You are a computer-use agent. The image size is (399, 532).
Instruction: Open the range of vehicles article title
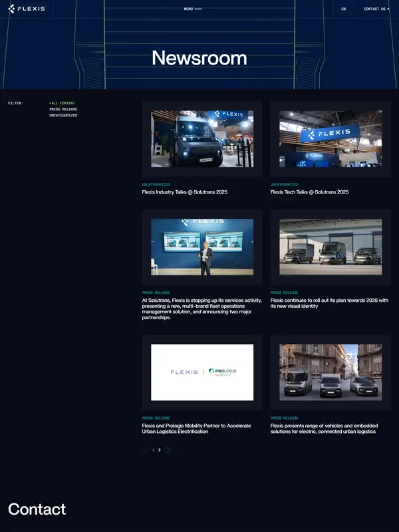(x=323, y=428)
